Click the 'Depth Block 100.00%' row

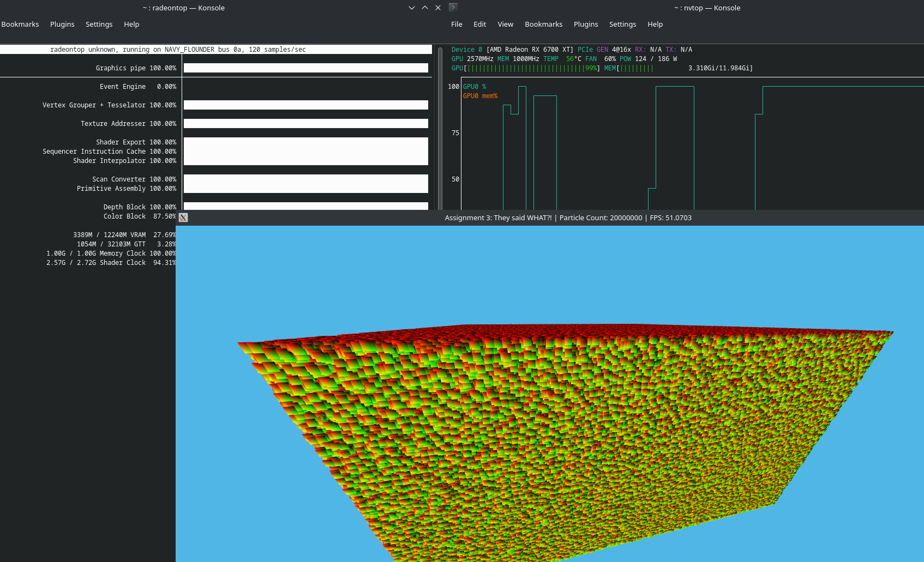coord(140,207)
